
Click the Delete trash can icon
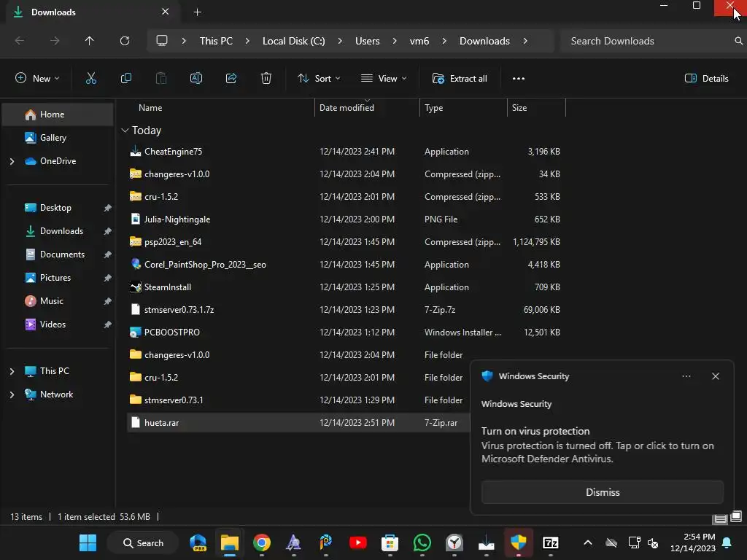click(266, 79)
